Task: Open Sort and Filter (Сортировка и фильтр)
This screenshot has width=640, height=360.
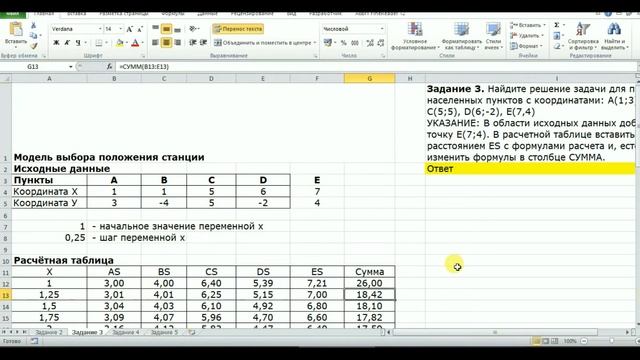Action: point(583,36)
